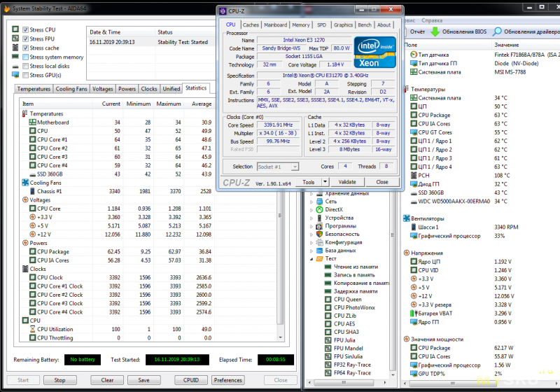The height and width of the screenshot is (392, 560).
Task: Enable Stress system memory checkbox
Action: (25, 57)
